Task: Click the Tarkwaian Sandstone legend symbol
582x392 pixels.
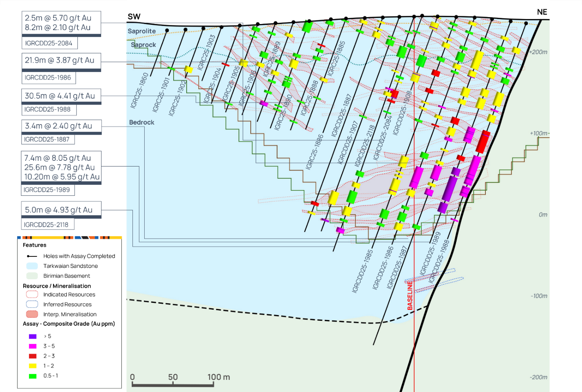Action: click(32, 266)
